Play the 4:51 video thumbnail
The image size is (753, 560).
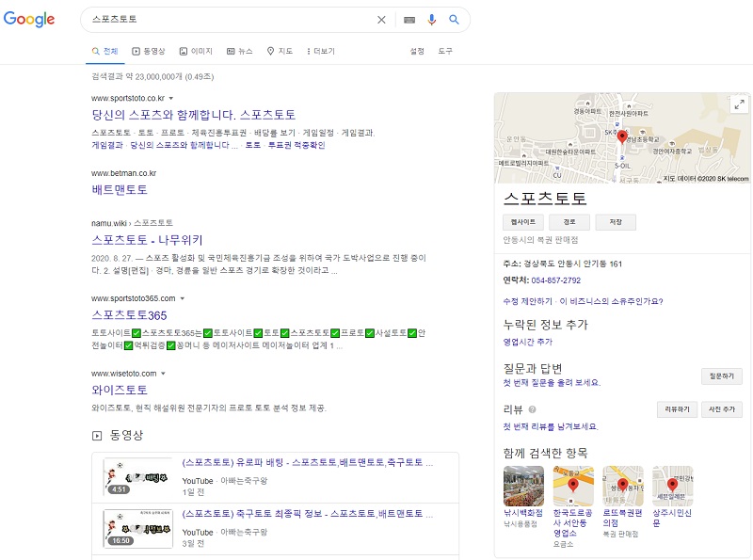pyautogui.click(x=137, y=477)
